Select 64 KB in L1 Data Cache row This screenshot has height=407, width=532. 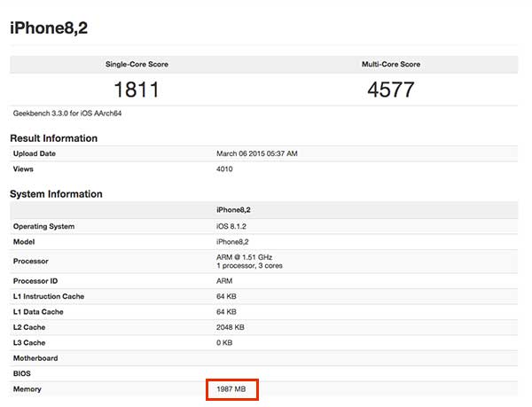226,312
